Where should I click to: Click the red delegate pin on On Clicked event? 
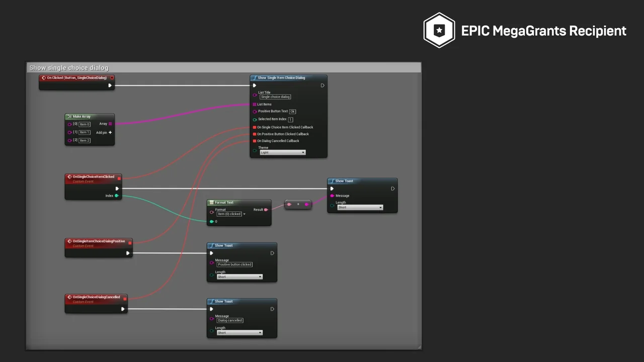tap(112, 78)
